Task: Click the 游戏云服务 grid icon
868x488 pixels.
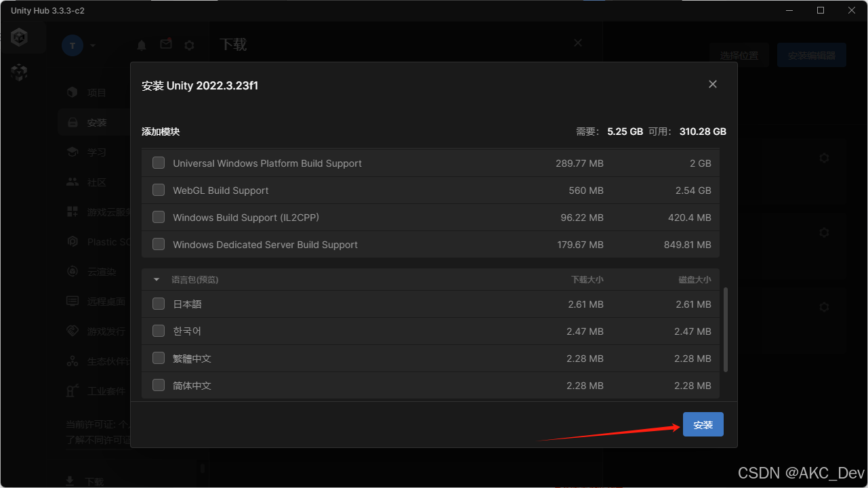Action: tap(73, 212)
